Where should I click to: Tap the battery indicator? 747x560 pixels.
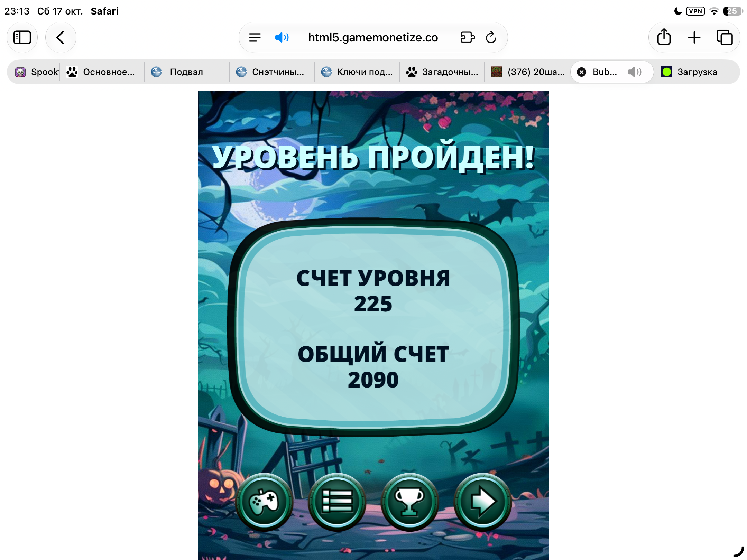(x=733, y=11)
